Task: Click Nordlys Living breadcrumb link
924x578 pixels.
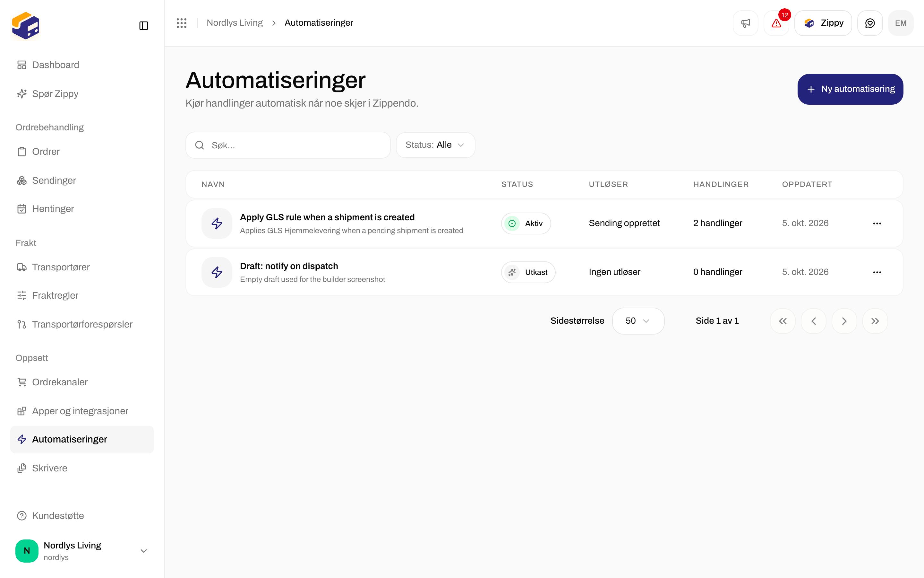Action: tap(235, 23)
